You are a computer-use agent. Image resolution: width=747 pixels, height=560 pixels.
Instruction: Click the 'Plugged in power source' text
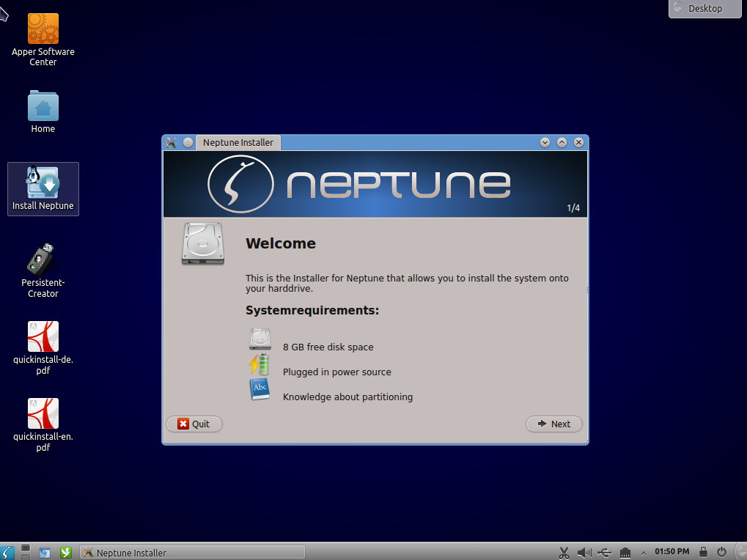click(336, 372)
